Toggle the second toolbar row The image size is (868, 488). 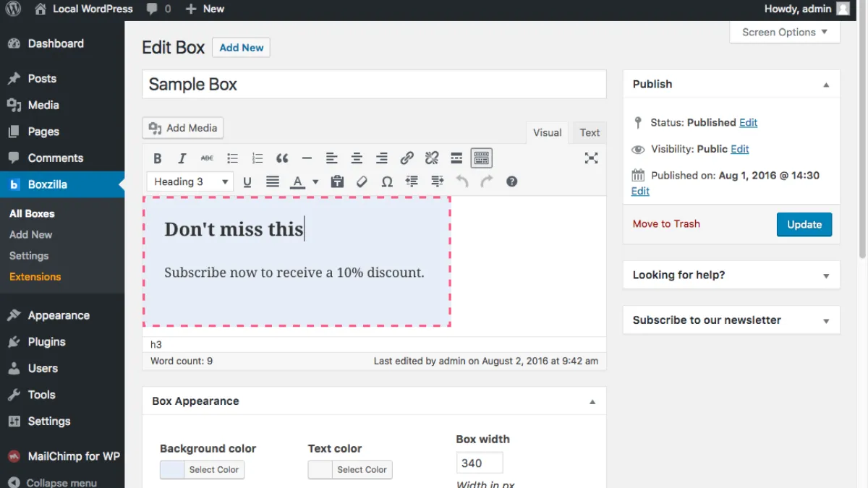coord(482,158)
